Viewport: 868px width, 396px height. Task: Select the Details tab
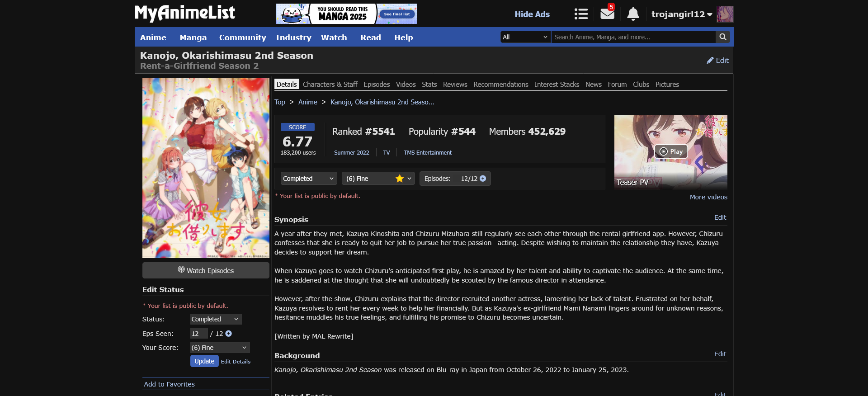pyautogui.click(x=287, y=85)
